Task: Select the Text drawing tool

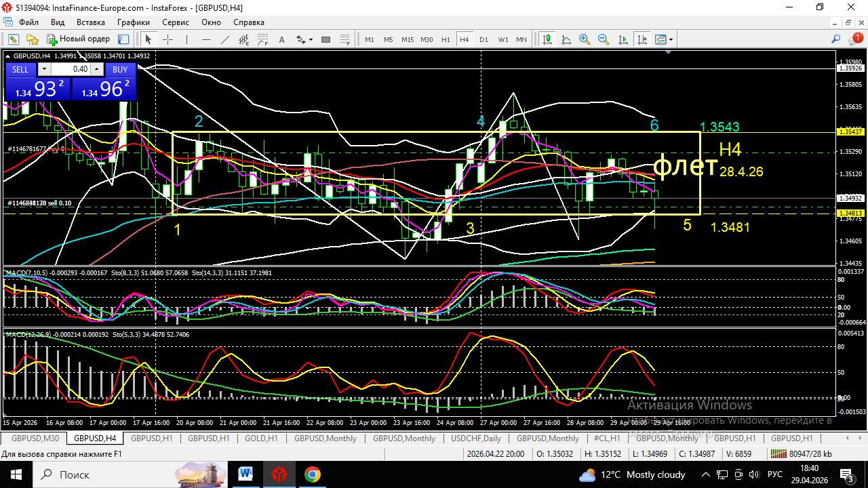Action: 282,39
